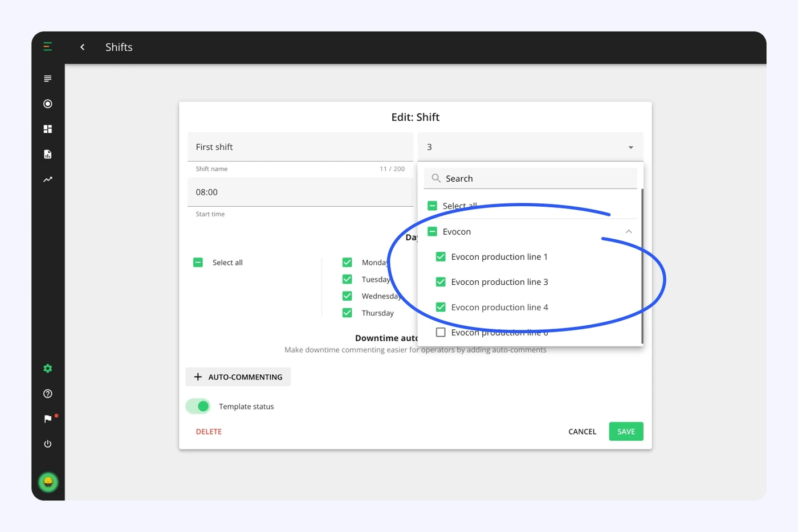Image resolution: width=798 pixels, height=532 pixels.
Task: Open the help question mark icon
Action: pyautogui.click(x=48, y=394)
